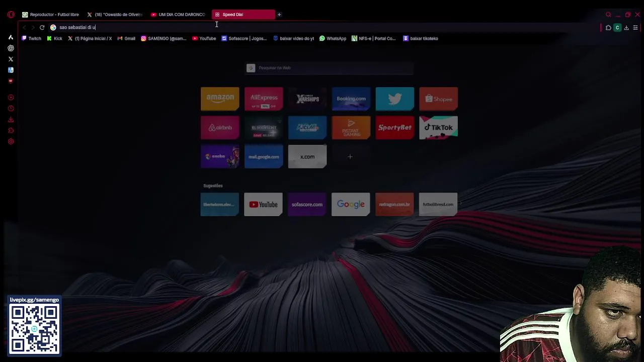The image size is (644, 362).
Task: Open Página Inicial / X bookmark
Action: coord(90,38)
